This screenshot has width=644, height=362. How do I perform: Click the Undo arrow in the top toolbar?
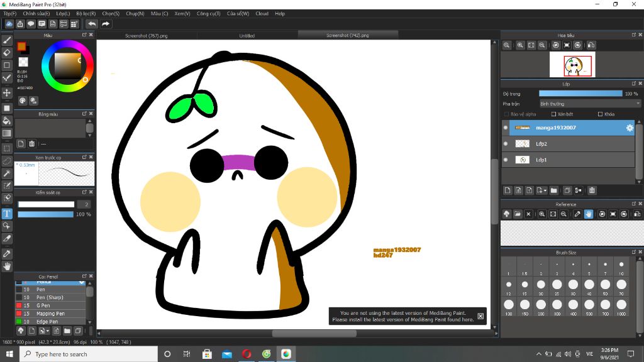click(x=92, y=24)
